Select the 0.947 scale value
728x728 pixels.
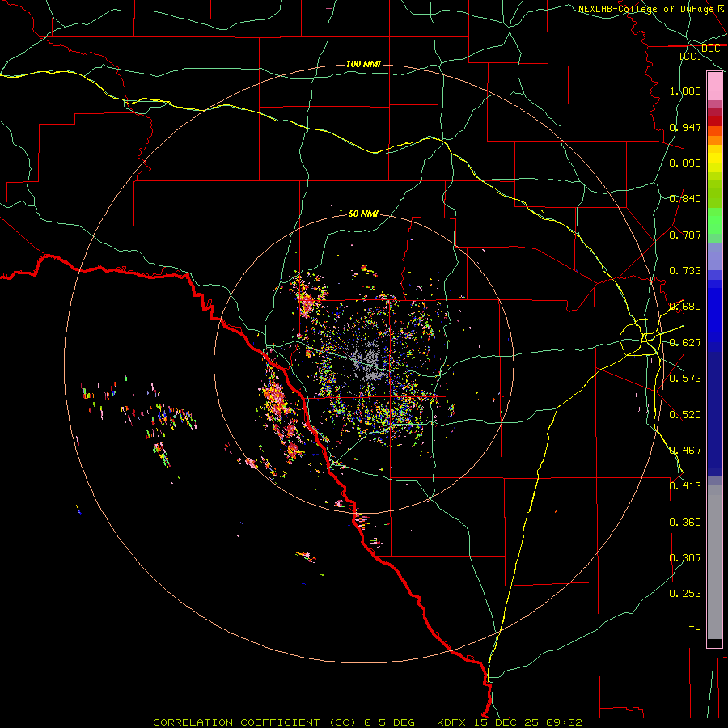tap(685, 127)
